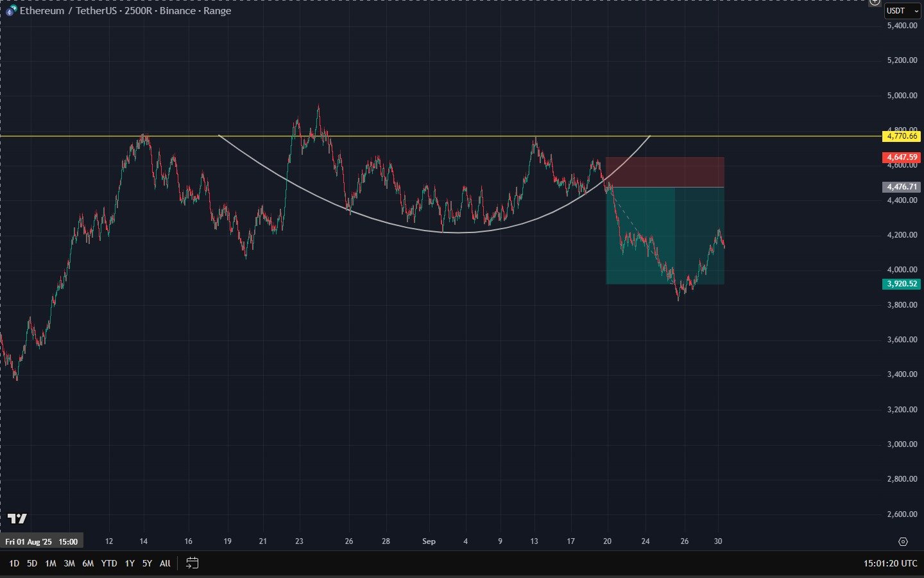Click the TradingView logo watermark

(17, 518)
